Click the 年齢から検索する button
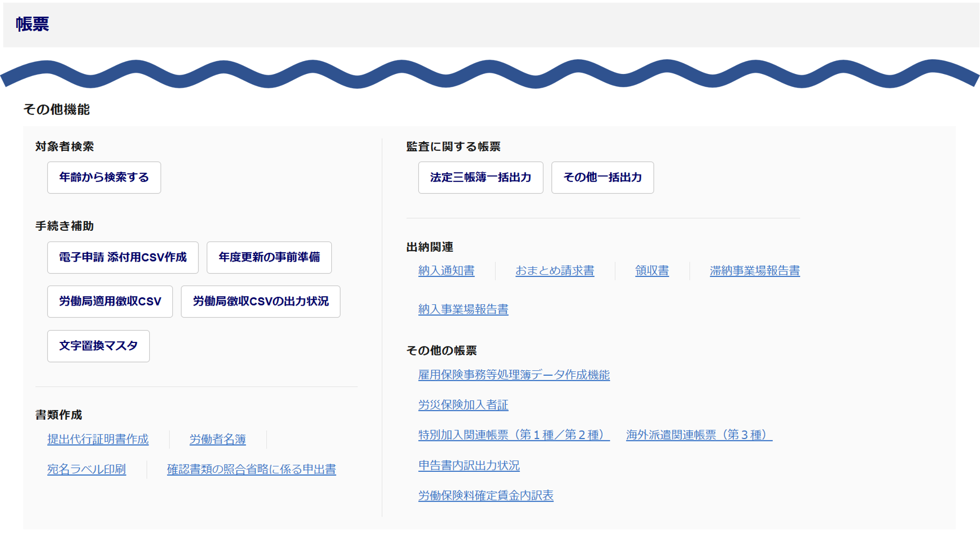The width and height of the screenshot is (980, 533). pos(104,177)
